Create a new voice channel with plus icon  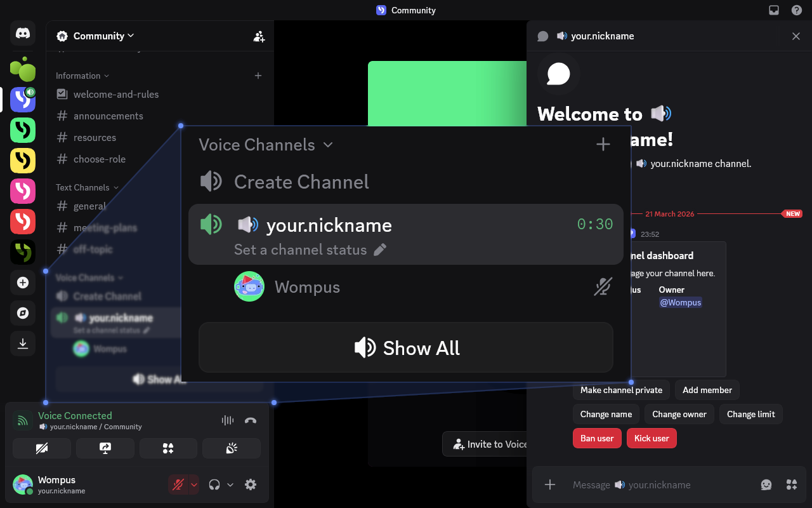point(603,145)
